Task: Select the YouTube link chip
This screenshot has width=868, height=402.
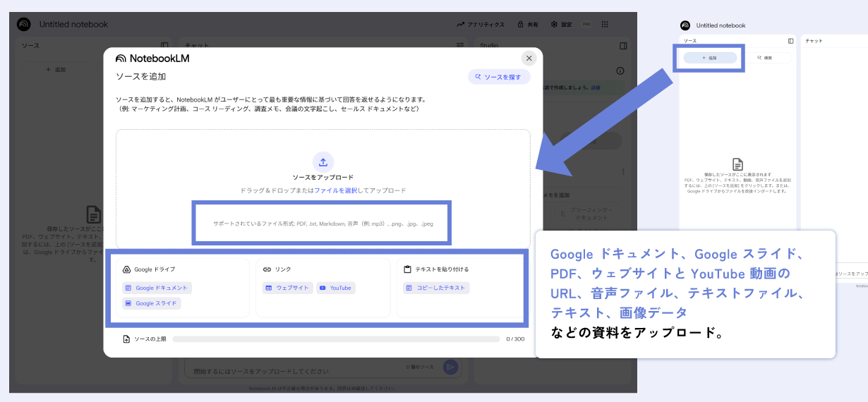Action: (x=336, y=288)
